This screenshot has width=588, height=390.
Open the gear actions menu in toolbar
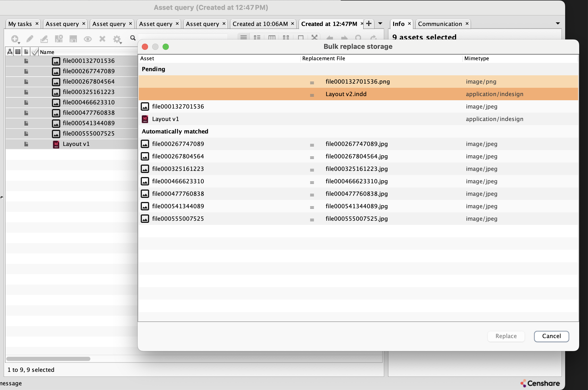pyautogui.click(x=117, y=39)
